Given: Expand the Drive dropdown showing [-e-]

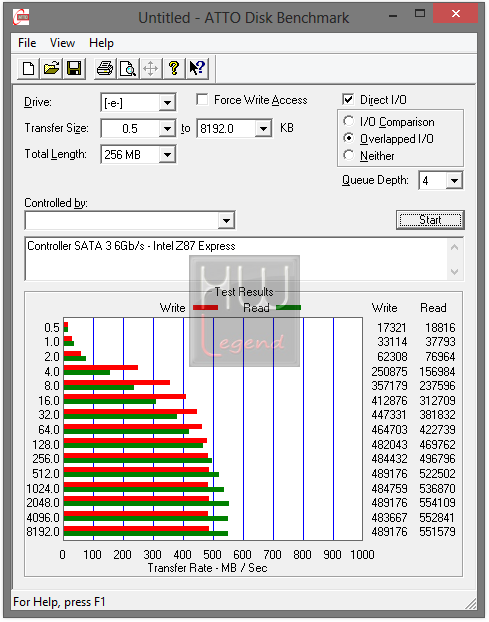Looking at the screenshot, I should [x=167, y=103].
